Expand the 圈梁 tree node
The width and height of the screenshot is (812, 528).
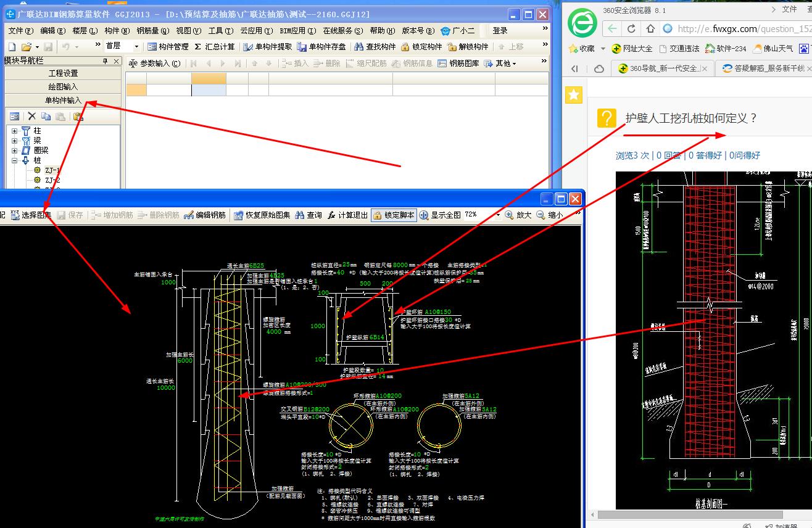click(15, 151)
